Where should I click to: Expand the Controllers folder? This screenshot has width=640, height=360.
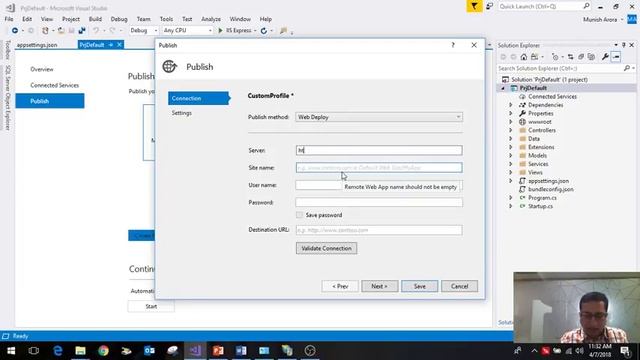[x=511, y=130]
